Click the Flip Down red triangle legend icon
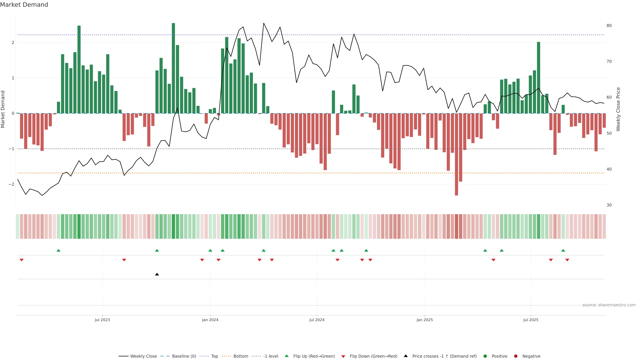The image size is (644, 362). tap(343, 356)
